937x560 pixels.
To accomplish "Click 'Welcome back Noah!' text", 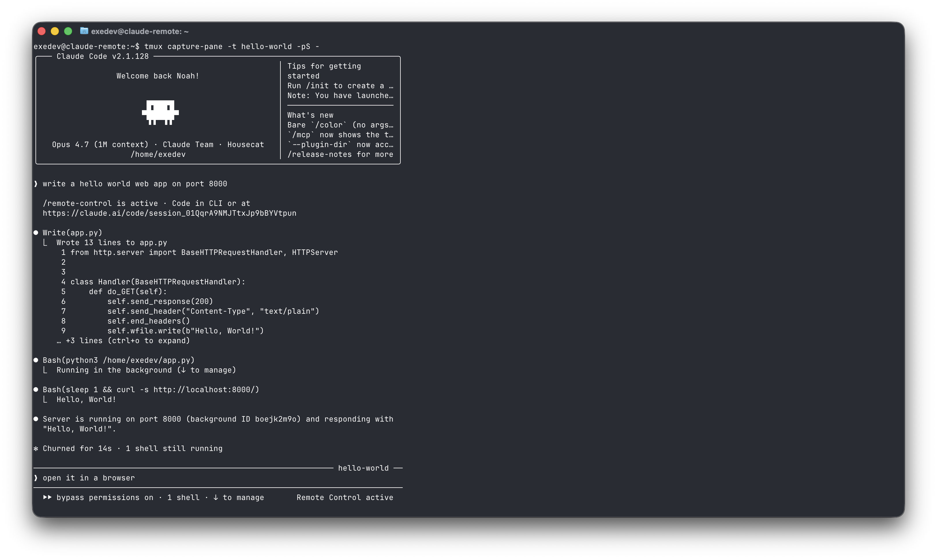I will tap(158, 76).
